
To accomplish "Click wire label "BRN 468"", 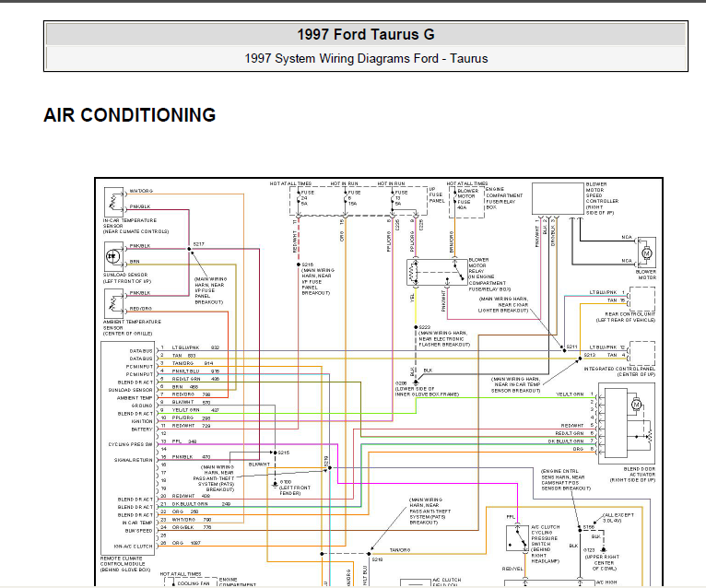I will tap(185, 387).
